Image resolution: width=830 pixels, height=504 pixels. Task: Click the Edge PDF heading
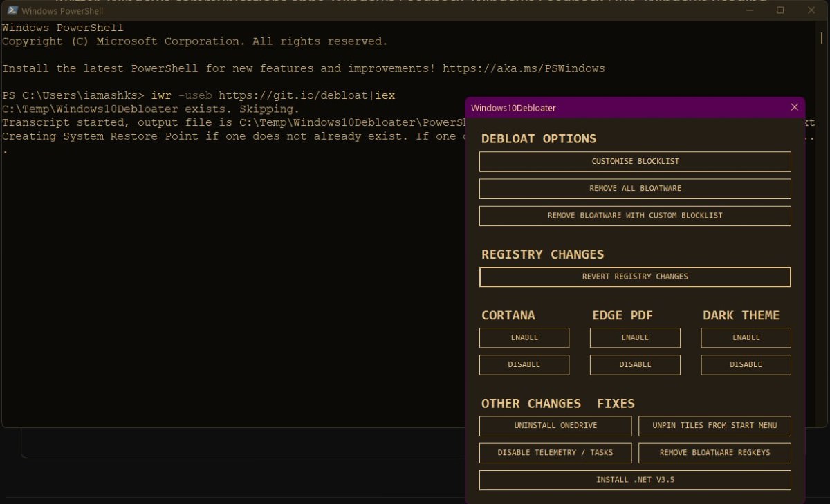coord(622,315)
